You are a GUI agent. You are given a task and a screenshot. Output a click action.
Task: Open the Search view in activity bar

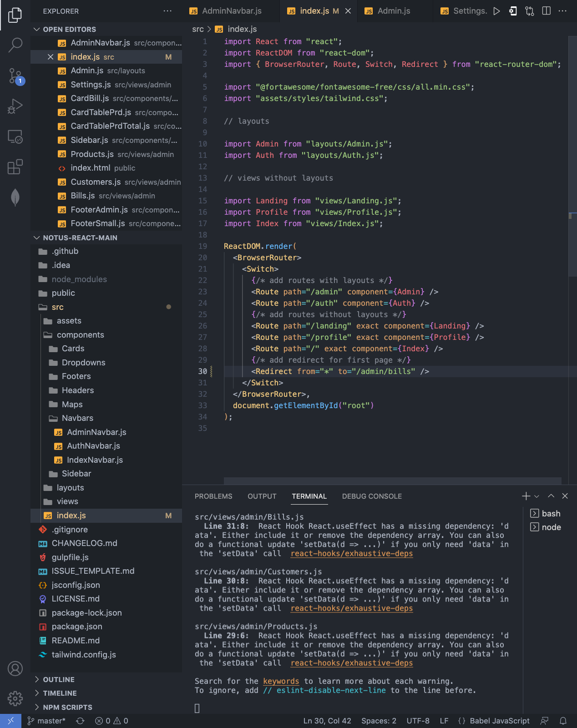point(15,45)
